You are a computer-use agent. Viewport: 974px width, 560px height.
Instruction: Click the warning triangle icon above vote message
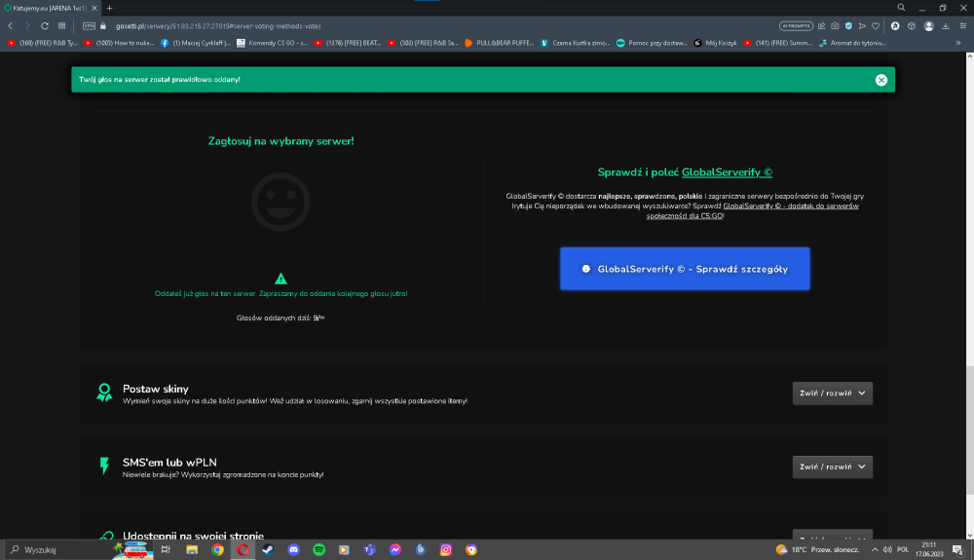(281, 279)
